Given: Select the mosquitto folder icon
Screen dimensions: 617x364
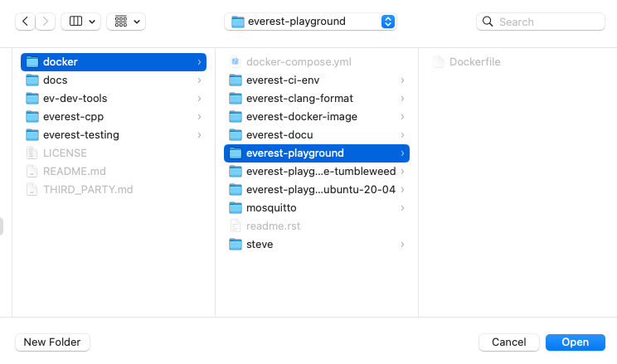Looking at the screenshot, I should click(x=236, y=208).
